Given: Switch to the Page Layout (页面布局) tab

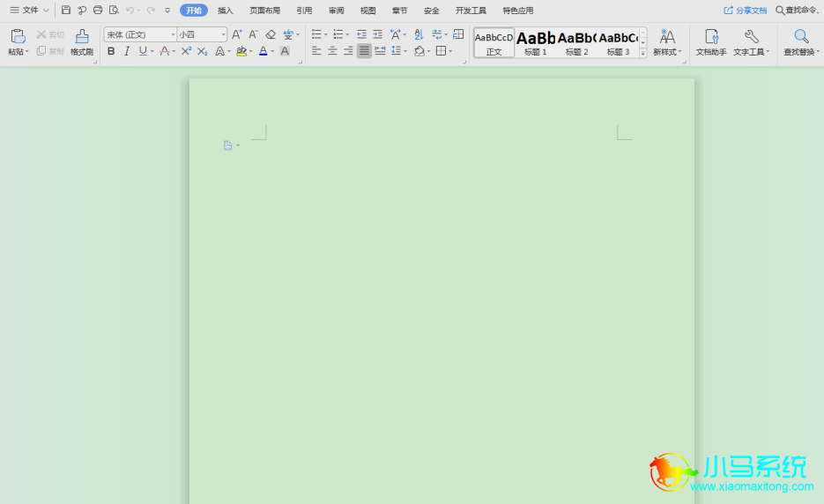Looking at the screenshot, I should 265,11.
